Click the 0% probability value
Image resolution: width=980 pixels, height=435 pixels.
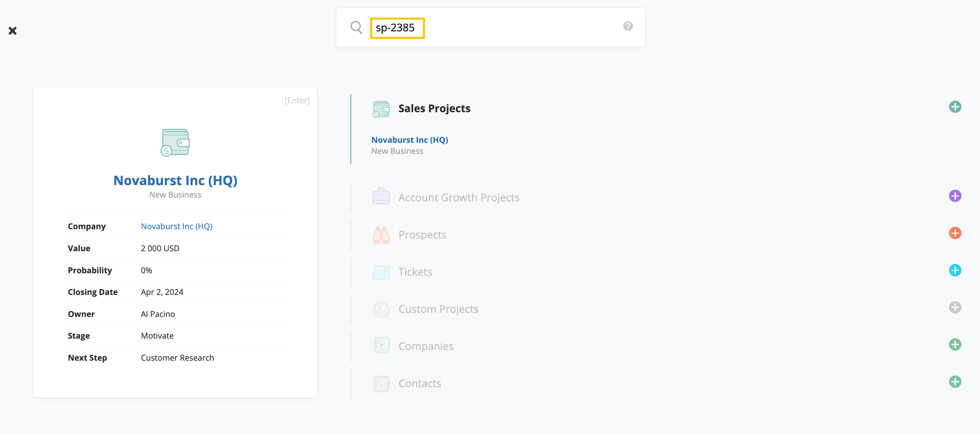click(146, 270)
